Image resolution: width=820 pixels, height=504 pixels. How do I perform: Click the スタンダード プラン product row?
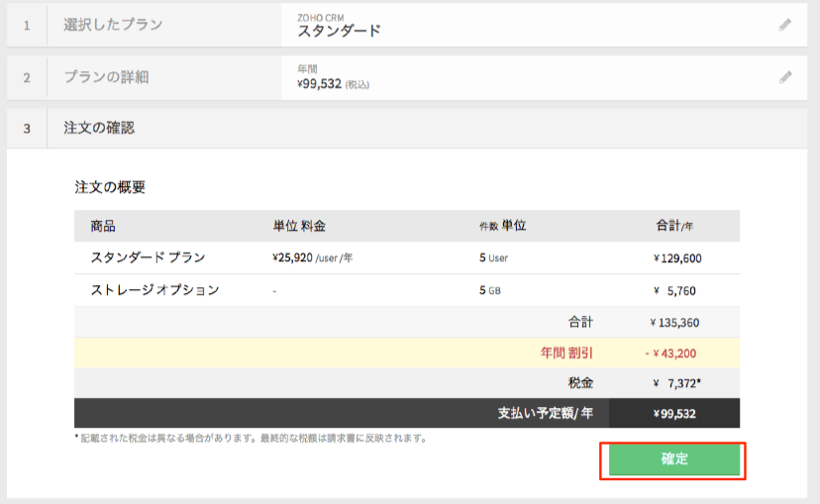tap(148, 257)
